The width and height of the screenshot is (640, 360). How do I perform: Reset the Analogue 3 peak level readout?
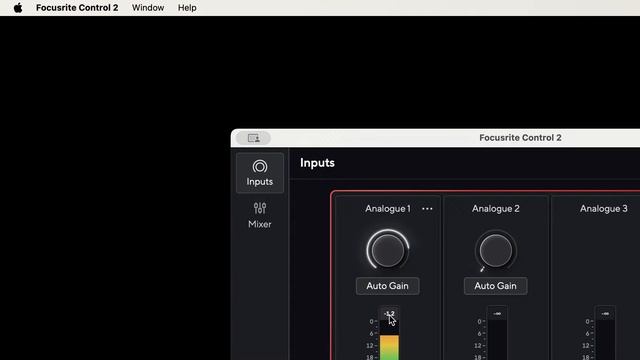coord(605,313)
